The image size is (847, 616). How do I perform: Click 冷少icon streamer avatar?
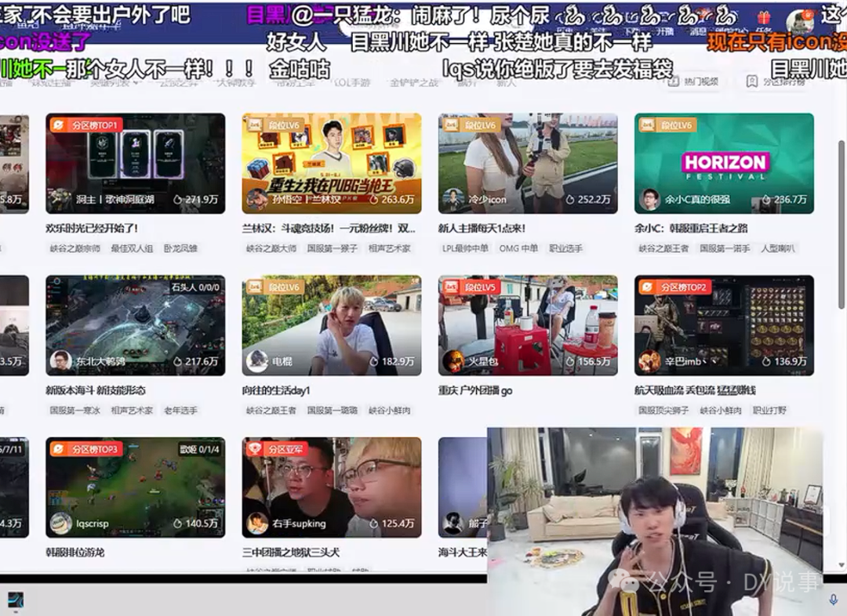click(x=453, y=199)
